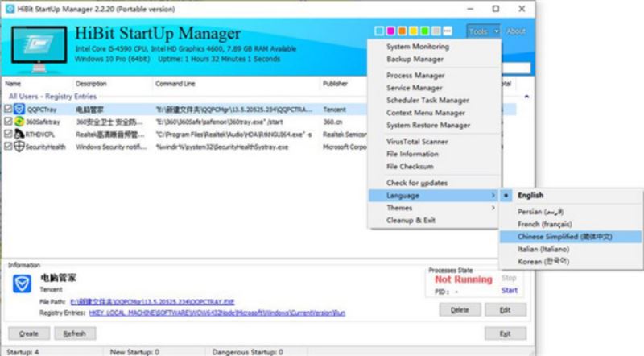
Task: Click the QQPCTray shield icon in list
Action: (19, 110)
